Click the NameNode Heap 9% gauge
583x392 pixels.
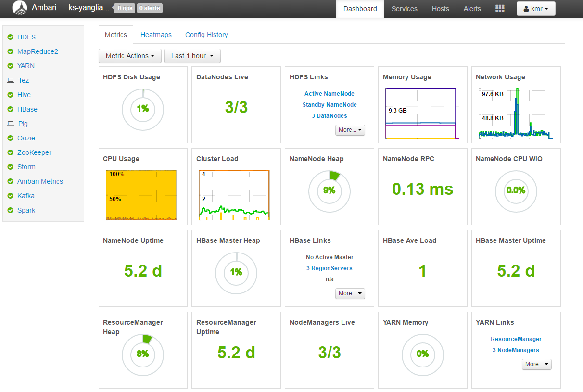330,191
